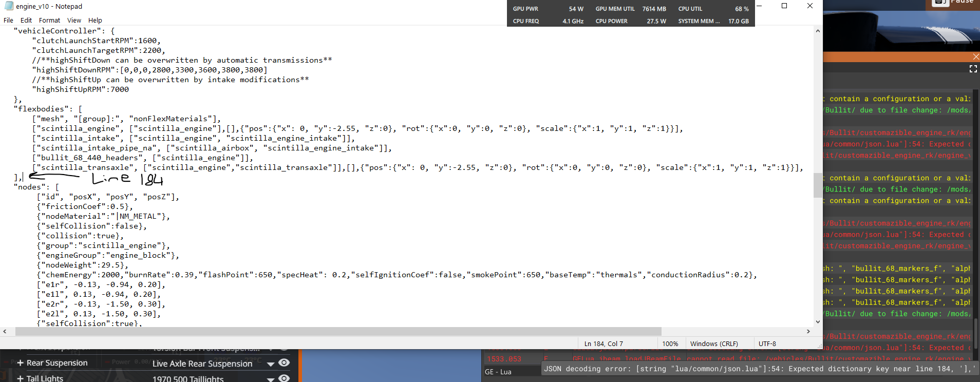Click Notepad horizontal scrollbar right arrow
Screen dimensions: 980x382
coord(808,332)
